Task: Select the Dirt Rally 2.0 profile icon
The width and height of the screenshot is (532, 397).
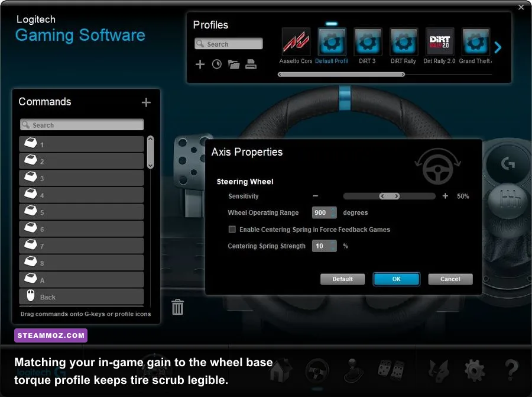Action: coord(440,42)
